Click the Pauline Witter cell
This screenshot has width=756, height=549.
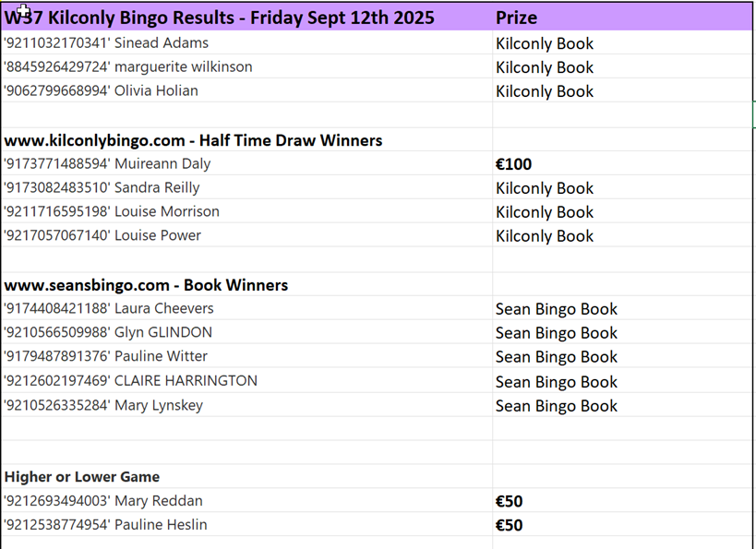tap(246, 356)
